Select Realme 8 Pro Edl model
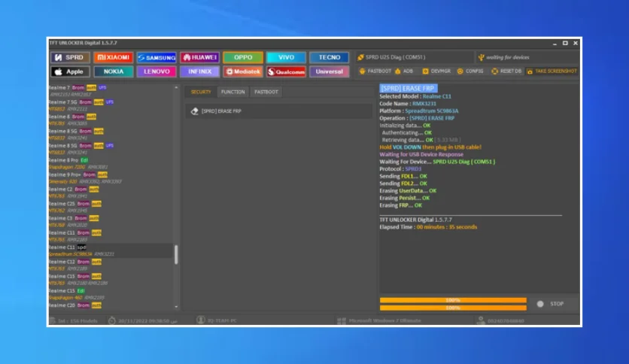The image size is (629, 364). [x=111, y=163]
